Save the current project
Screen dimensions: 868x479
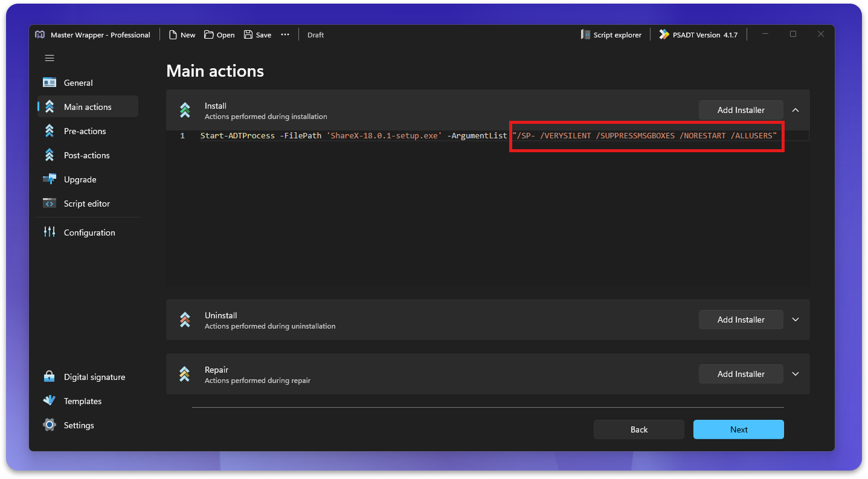coord(257,34)
